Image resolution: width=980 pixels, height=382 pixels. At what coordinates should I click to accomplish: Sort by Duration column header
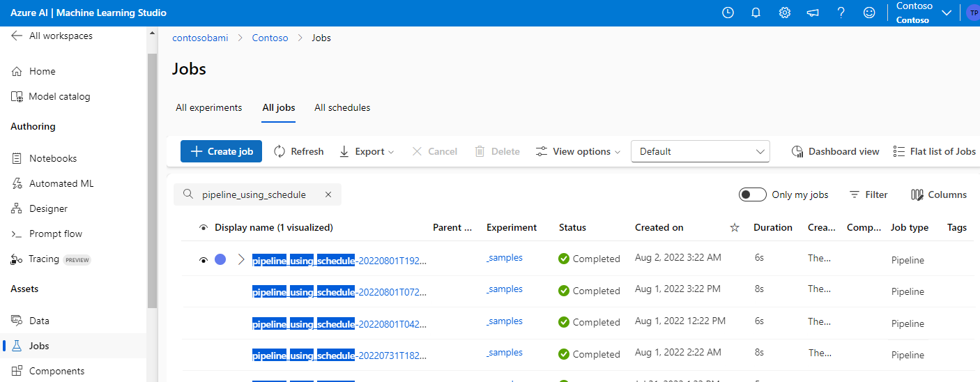pyautogui.click(x=773, y=227)
